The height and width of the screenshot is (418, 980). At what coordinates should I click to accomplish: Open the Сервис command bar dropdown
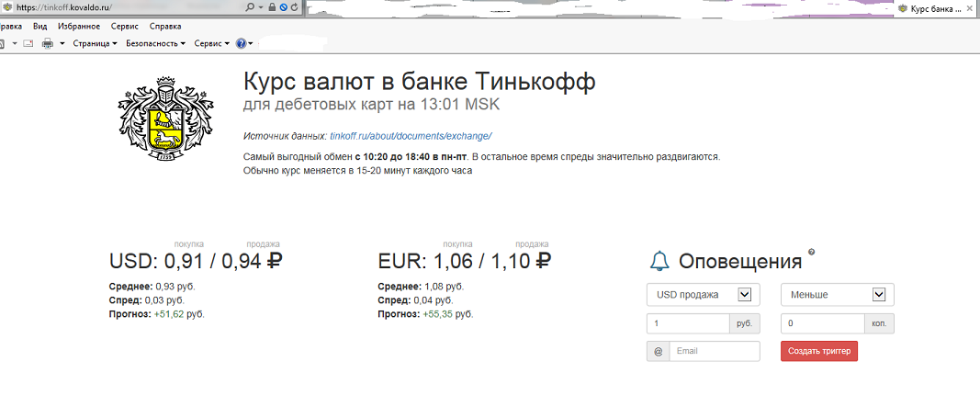coord(211,44)
